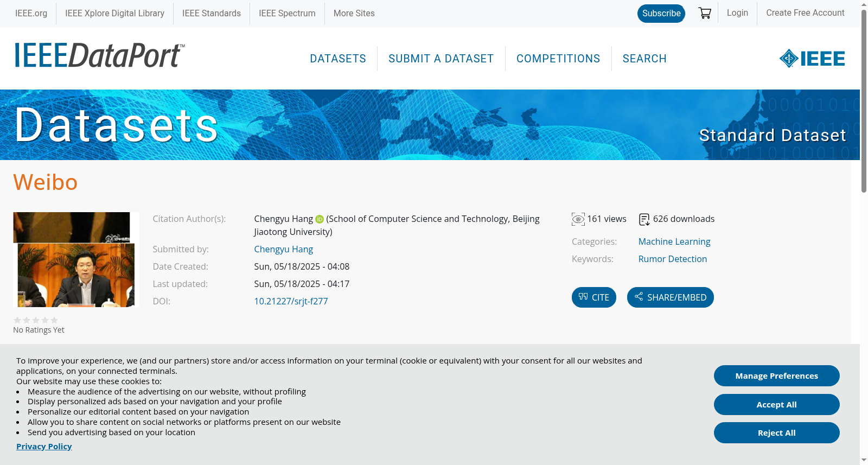Image resolution: width=868 pixels, height=465 pixels.
Task: Open the IEEE.org top link
Action: click(31, 13)
